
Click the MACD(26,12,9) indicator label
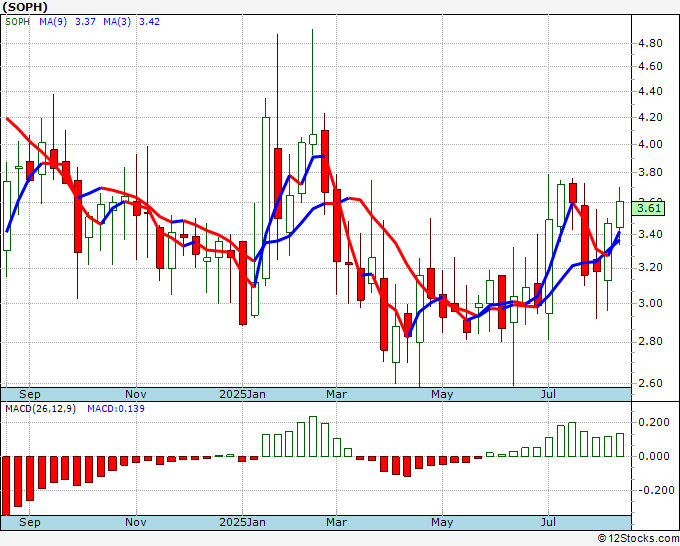(41, 409)
